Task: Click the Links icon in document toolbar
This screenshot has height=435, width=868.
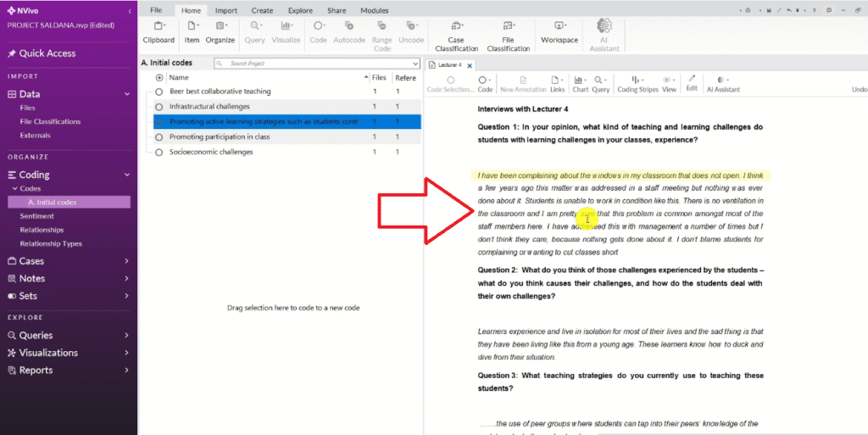Action: pyautogui.click(x=557, y=81)
